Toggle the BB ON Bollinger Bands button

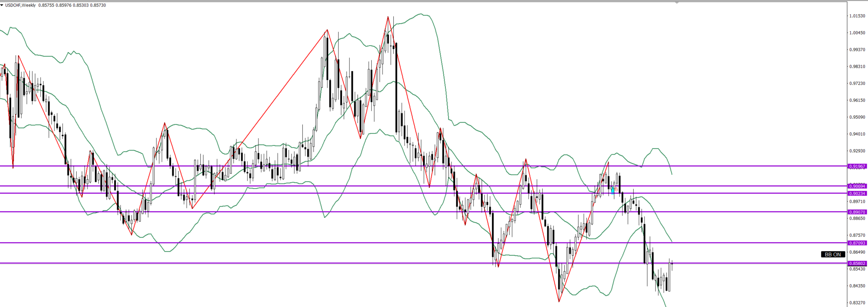[x=833, y=254]
